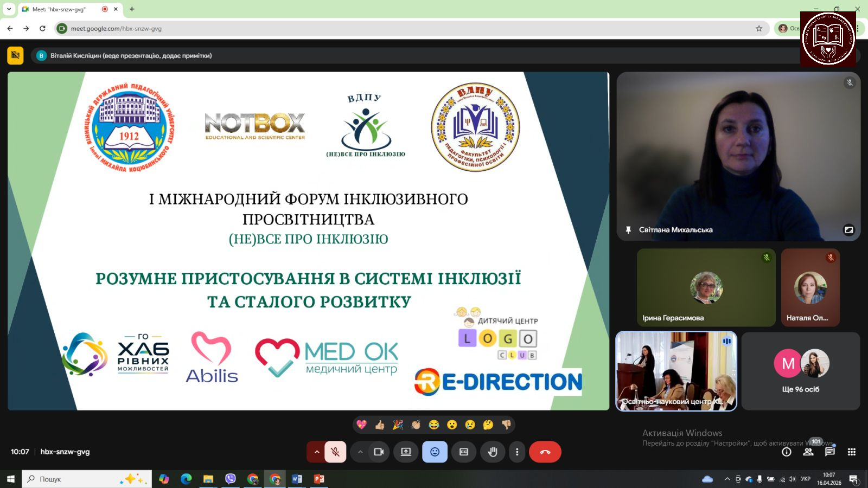Send the clapping hands reaction
The height and width of the screenshot is (488, 868).
(416, 425)
